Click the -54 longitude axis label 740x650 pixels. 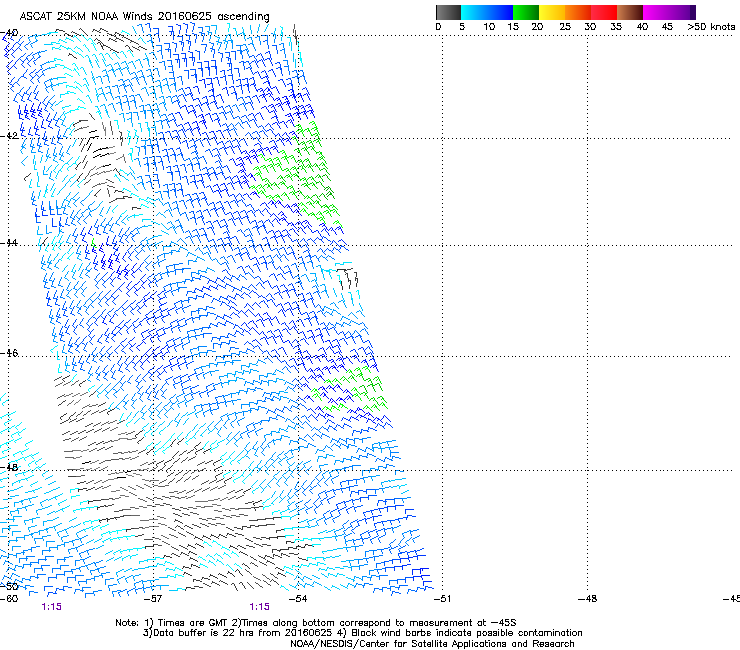coord(298,599)
